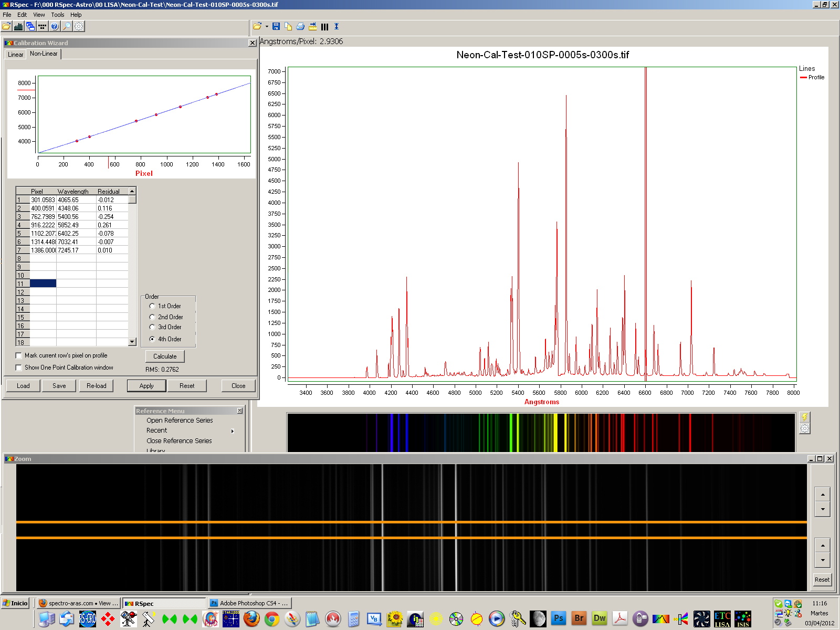
Task: Click the print chart icon
Action: click(x=300, y=26)
